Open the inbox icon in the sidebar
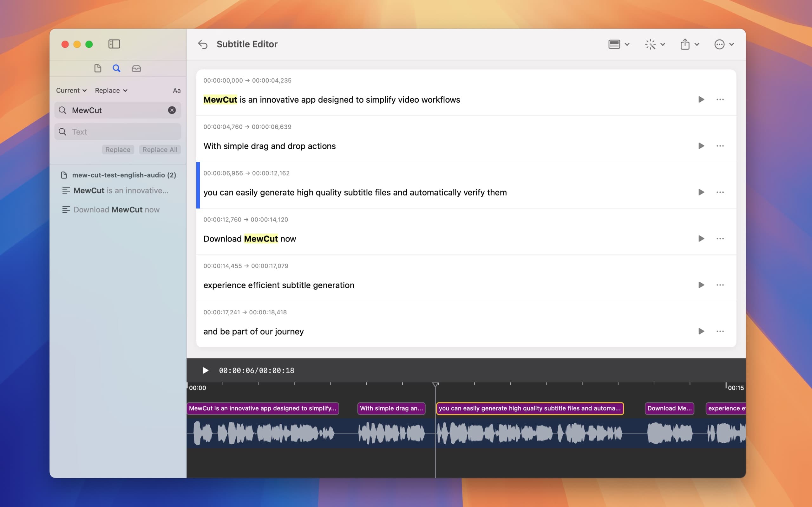 tap(136, 68)
